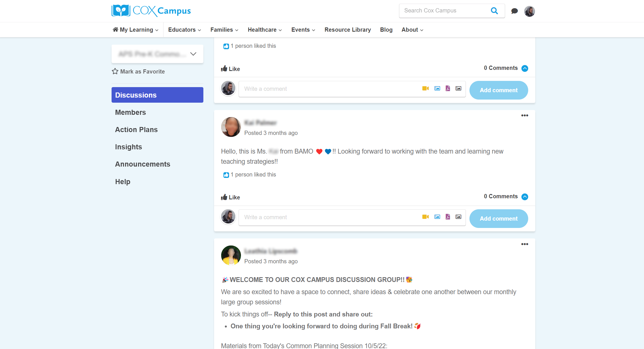Open the Educators menu item

pos(184,30)
